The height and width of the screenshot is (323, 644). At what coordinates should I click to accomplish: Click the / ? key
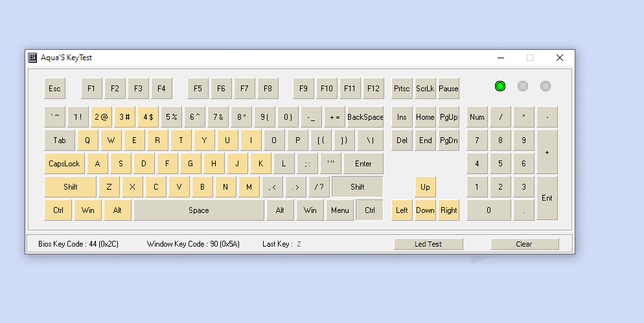pos(319,186)
